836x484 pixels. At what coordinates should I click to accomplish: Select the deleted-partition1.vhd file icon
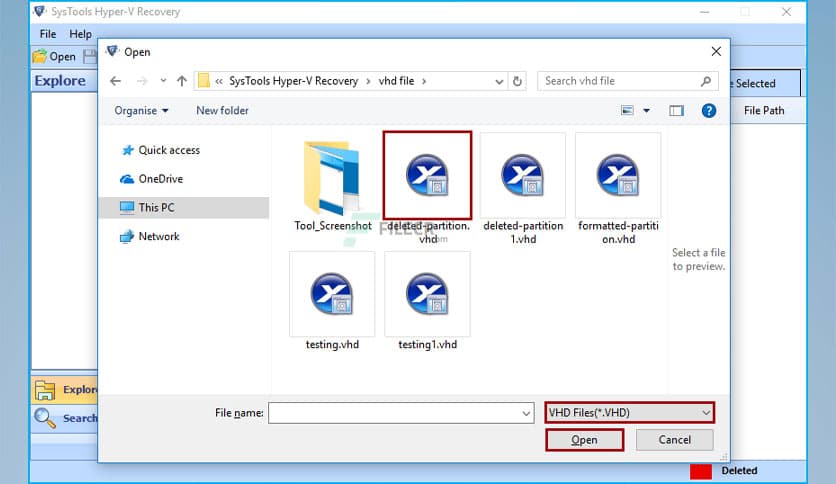tap(522, 175)
